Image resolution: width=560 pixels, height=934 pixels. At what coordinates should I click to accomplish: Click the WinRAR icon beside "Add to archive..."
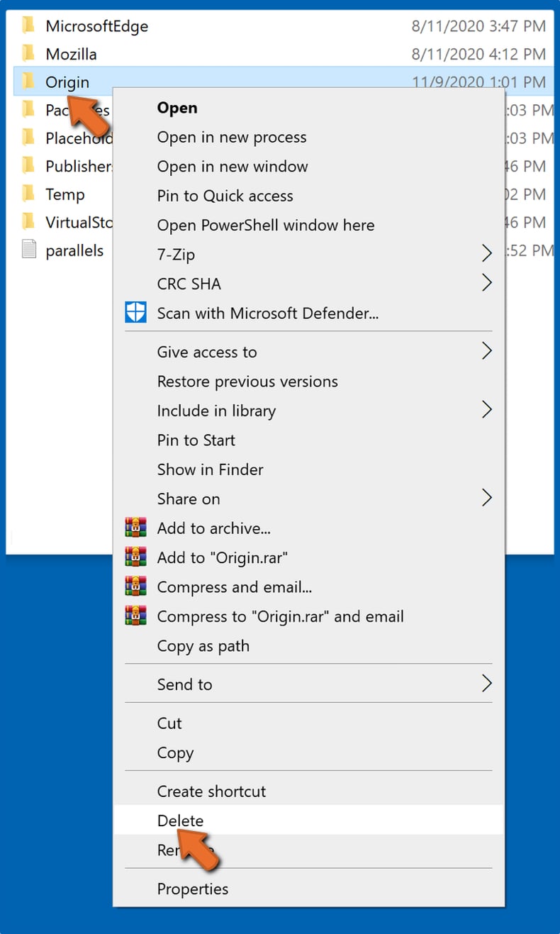pos(136,528)
